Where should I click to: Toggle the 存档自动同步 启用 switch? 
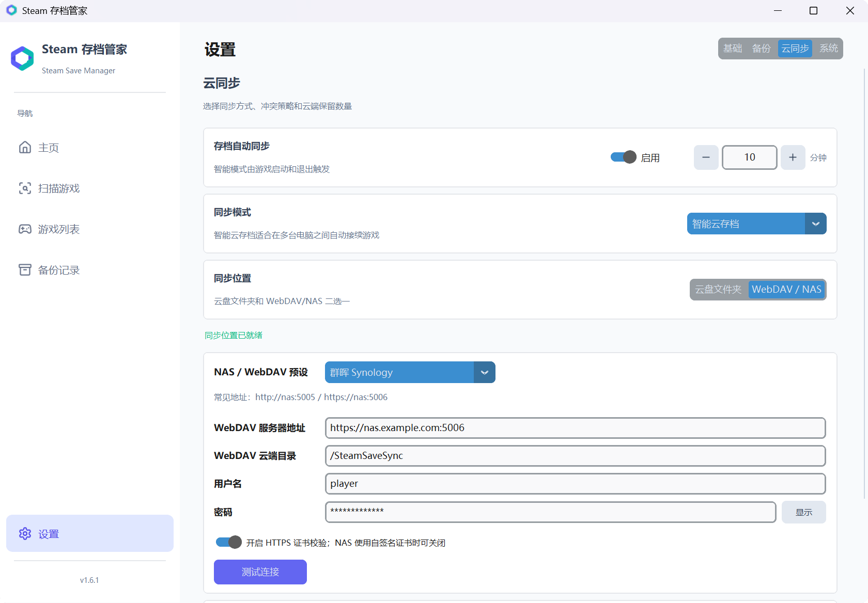pyautogui.click(x=623, y=157)
